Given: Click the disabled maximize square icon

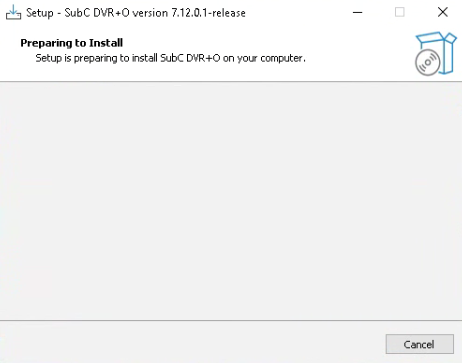Looking at the screenshot, I should click(x=400, y=12).
